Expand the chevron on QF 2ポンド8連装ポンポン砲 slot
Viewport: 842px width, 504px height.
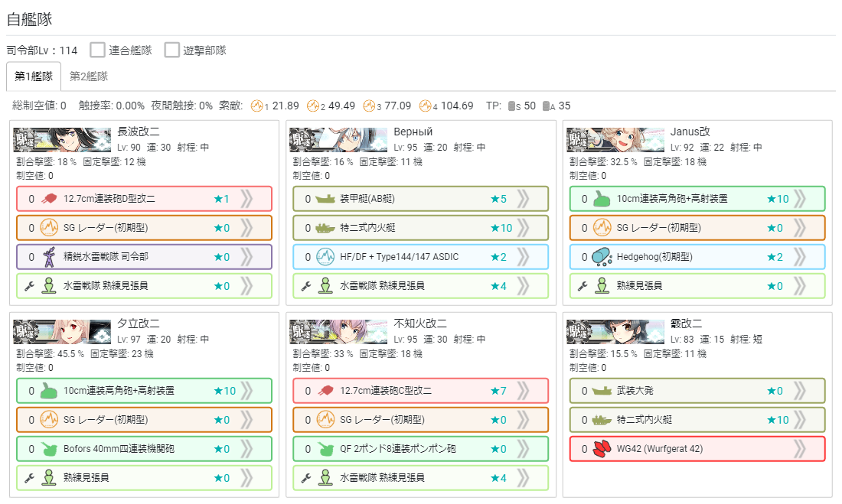click(x=523, y=449)
